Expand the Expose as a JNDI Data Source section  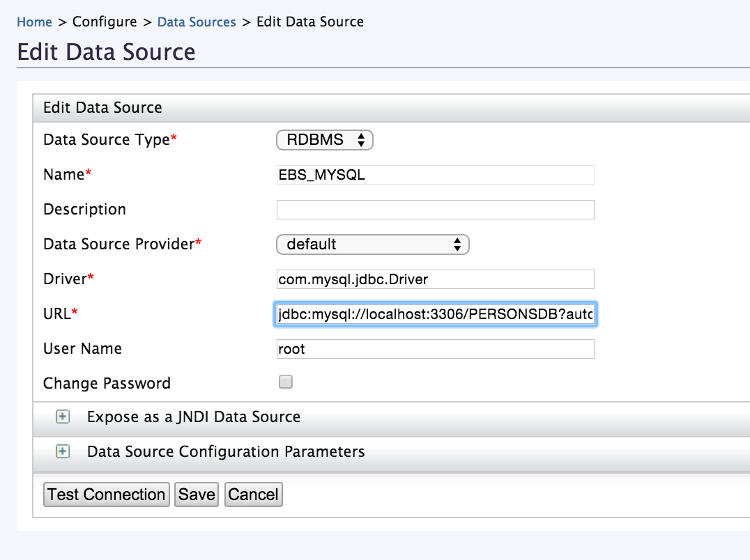(192, 417)
